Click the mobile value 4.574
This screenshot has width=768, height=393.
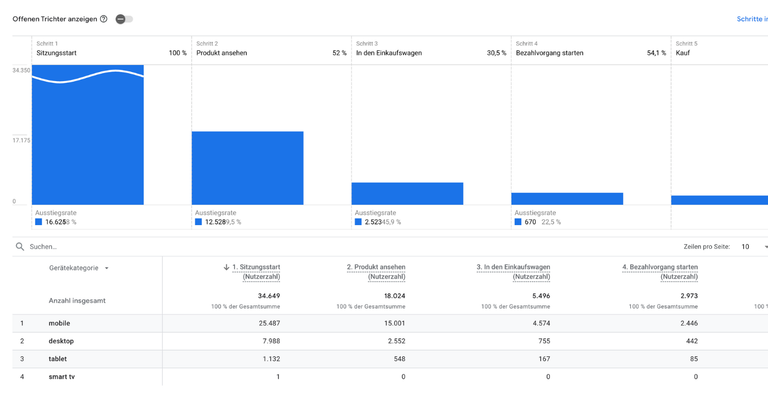coord(541,323)
